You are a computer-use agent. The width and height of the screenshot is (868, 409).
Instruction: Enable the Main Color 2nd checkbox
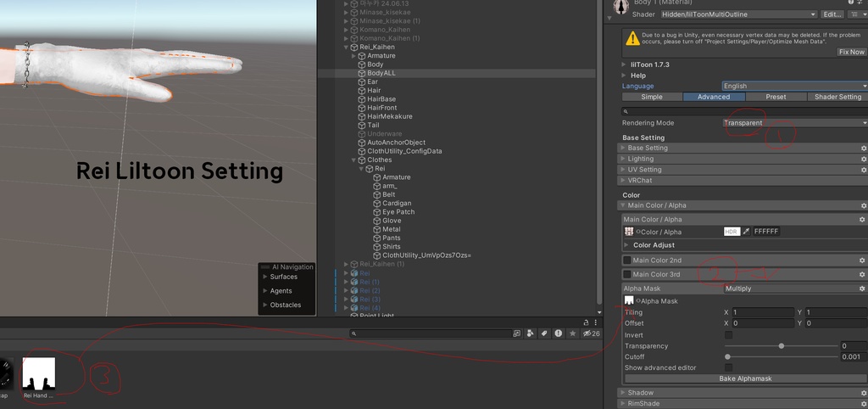pyautogui.click(x=627, y=260)
